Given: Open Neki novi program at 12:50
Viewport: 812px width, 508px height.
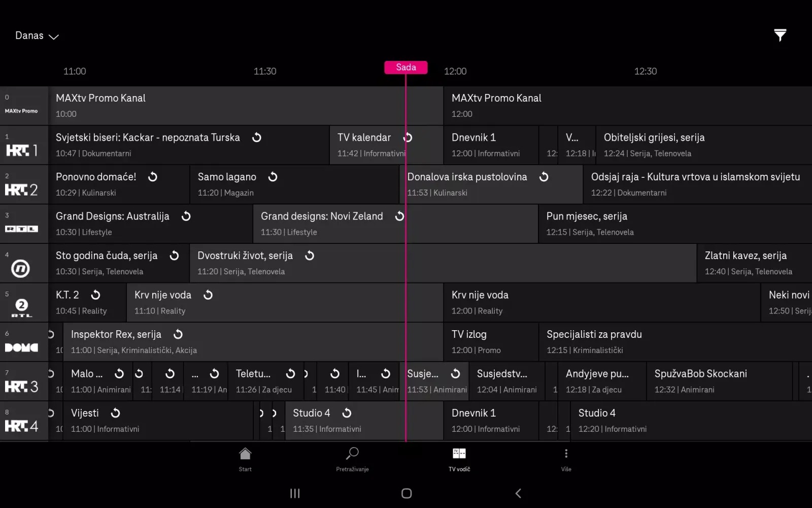Looking at the screenshot, I should coord(787,303).
